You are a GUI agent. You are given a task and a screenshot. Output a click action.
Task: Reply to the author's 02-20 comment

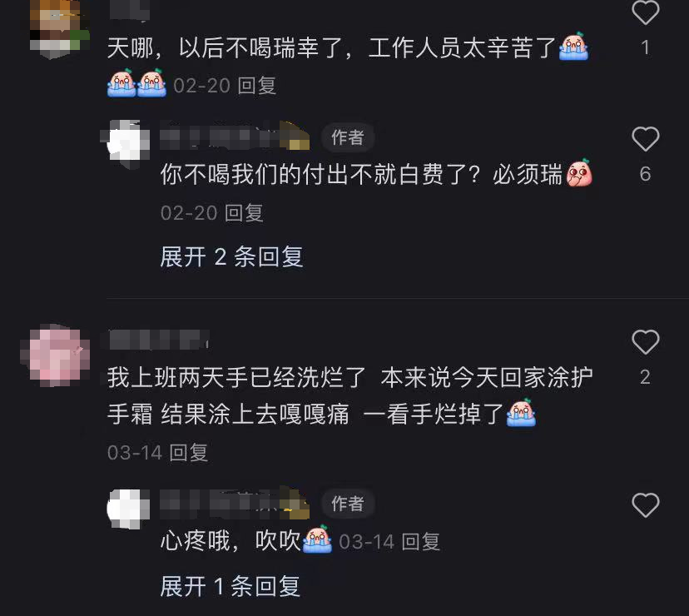point(245,213)
